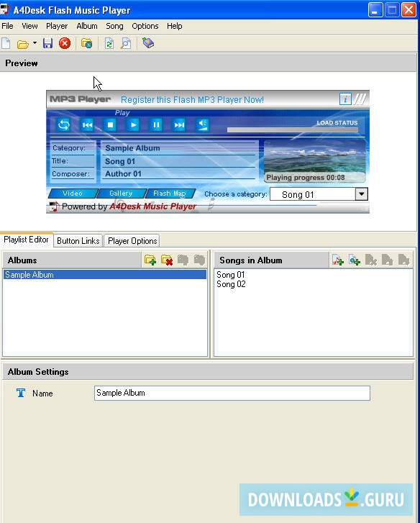Switch to the Button Links tab

(78, 241)
